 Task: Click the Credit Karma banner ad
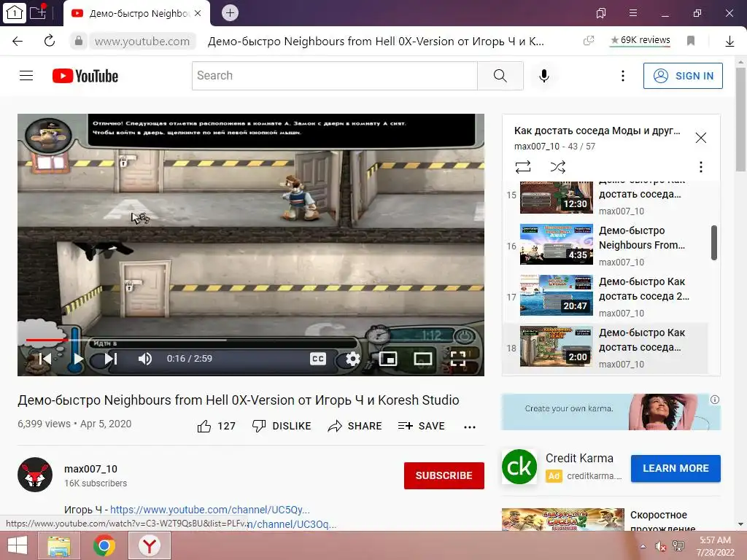611,412
